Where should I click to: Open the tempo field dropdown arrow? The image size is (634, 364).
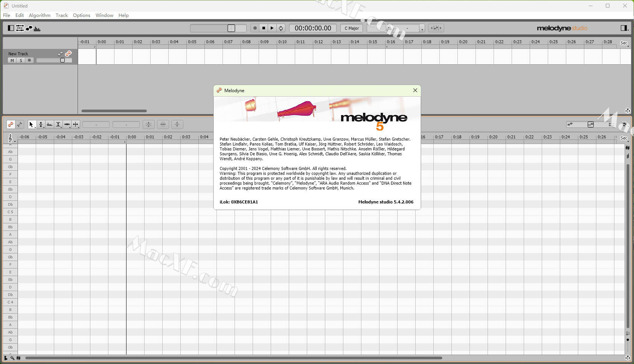click(422, 29)
